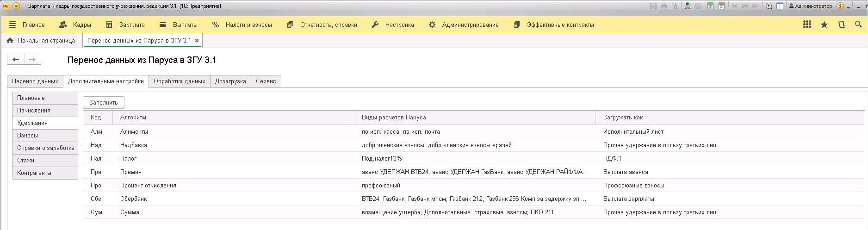This screenshot has width=868, height=230.
Task: Open the calculator icon in title bar
Action: pos(710,6)
